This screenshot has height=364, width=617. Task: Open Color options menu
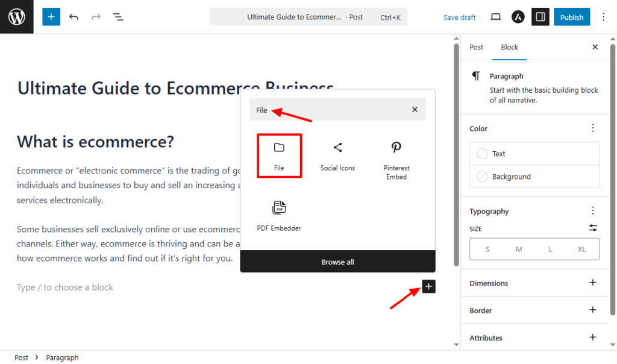tap(593, 128)
